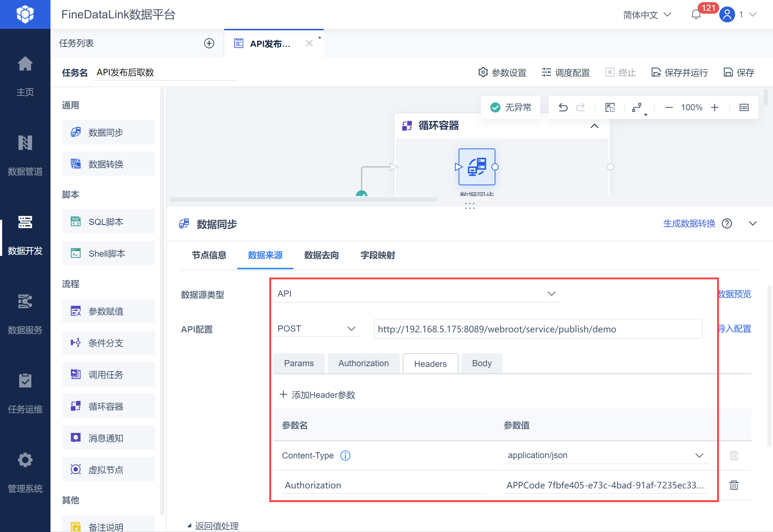This screenshot has width=773, height=532.
Task: Open the 数据服务 sidebar section
Action: [x=25, y=314]
